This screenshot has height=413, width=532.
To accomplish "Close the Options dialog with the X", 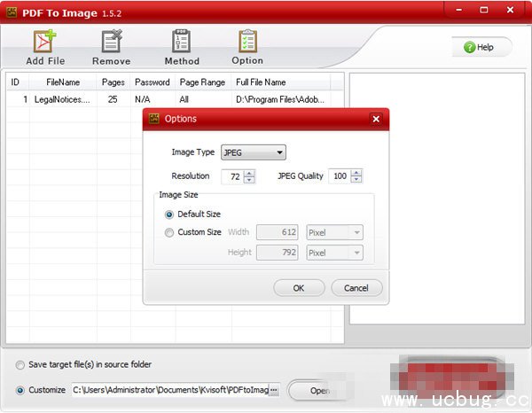I will [376, 119].
